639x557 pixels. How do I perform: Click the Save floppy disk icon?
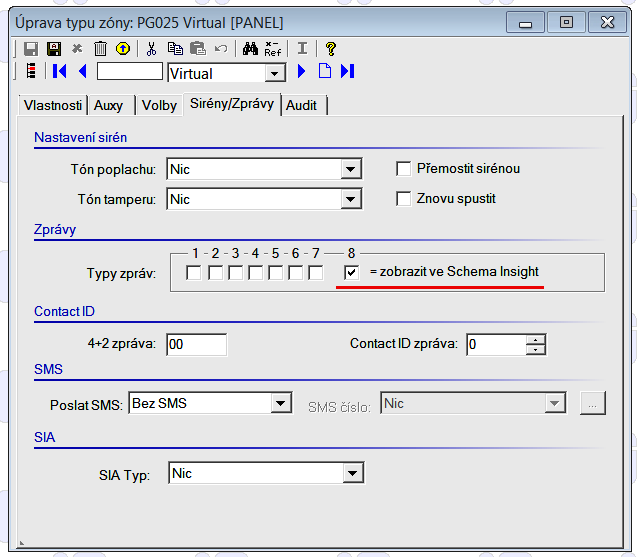30,48
